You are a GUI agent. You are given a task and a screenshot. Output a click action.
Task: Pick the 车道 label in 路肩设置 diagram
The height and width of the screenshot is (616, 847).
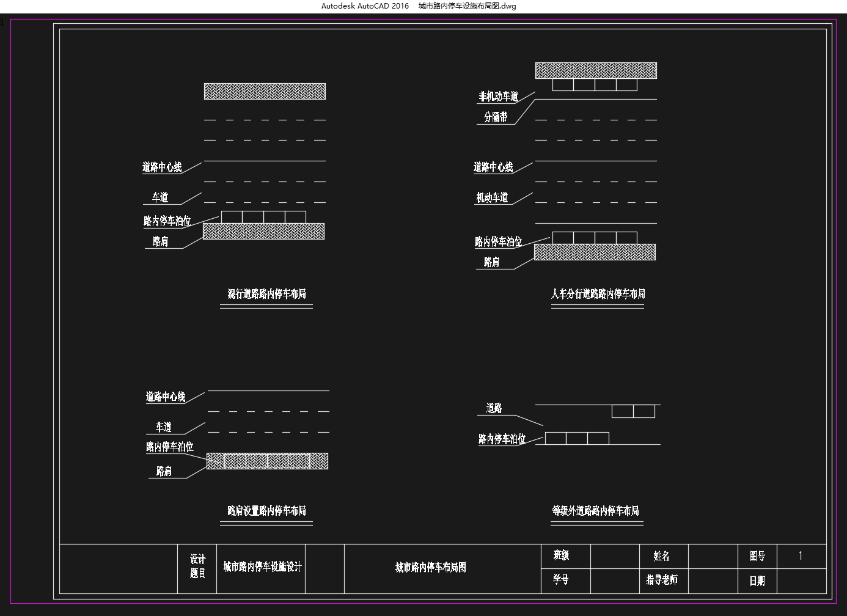click(164, 427)
